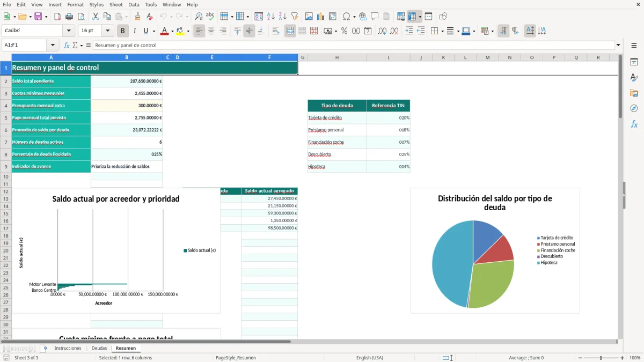The width and height of the screenshot is (644, 362).
Task: Increase the indent
Action: pyautogui.click(x=409, y=31)
